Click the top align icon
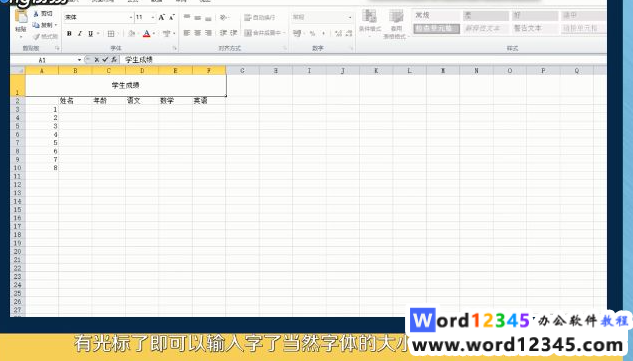The image size is (633, 361). [187, 17]
